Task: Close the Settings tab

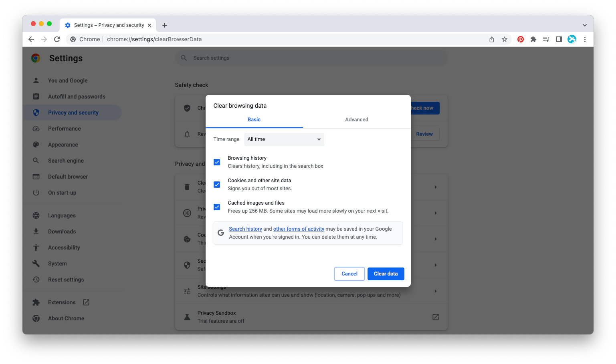Action: click(x=149, y=25)
